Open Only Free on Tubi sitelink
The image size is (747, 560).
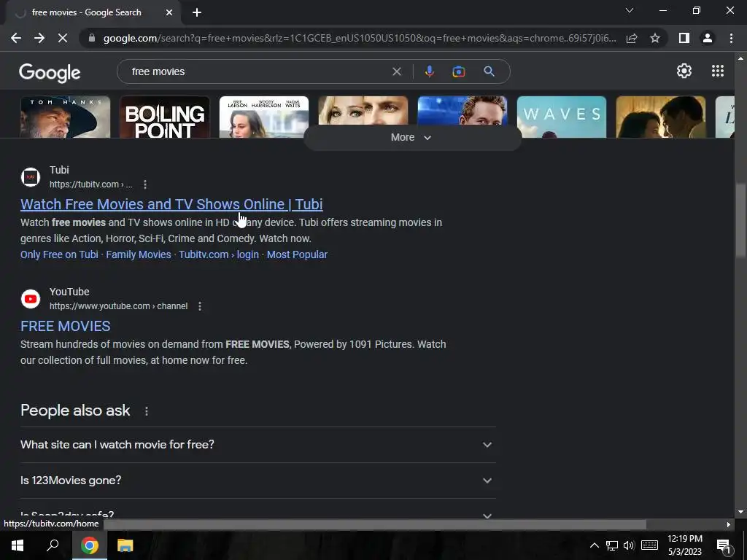pos(59,254)
